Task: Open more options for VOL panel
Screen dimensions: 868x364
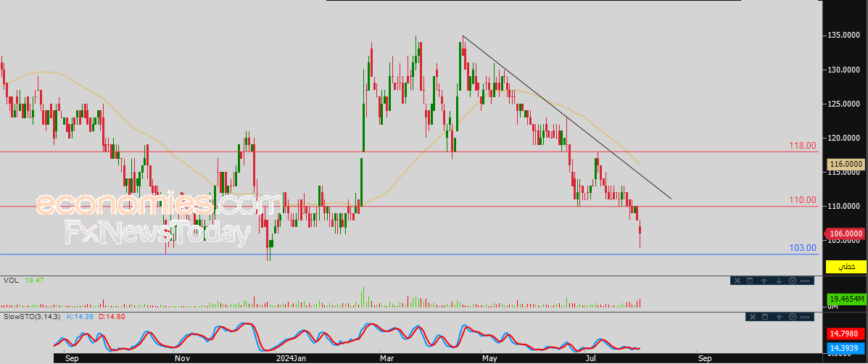Action: 806,281
